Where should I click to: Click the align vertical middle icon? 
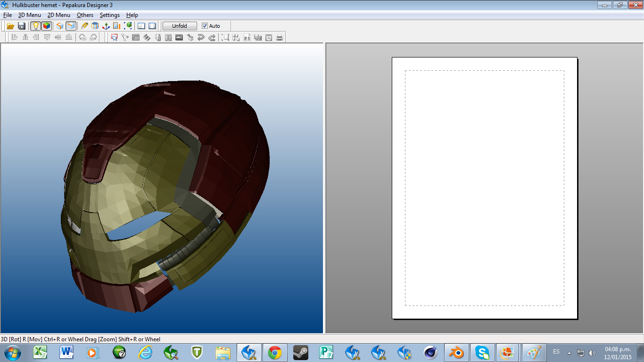click(58, 37)
